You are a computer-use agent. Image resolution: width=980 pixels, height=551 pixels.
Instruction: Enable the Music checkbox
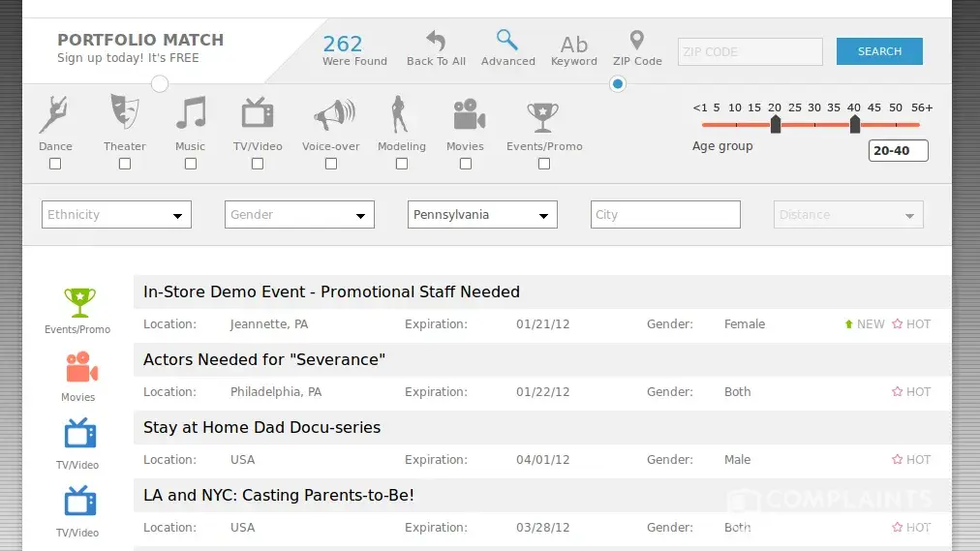click(x=191, y=164)
